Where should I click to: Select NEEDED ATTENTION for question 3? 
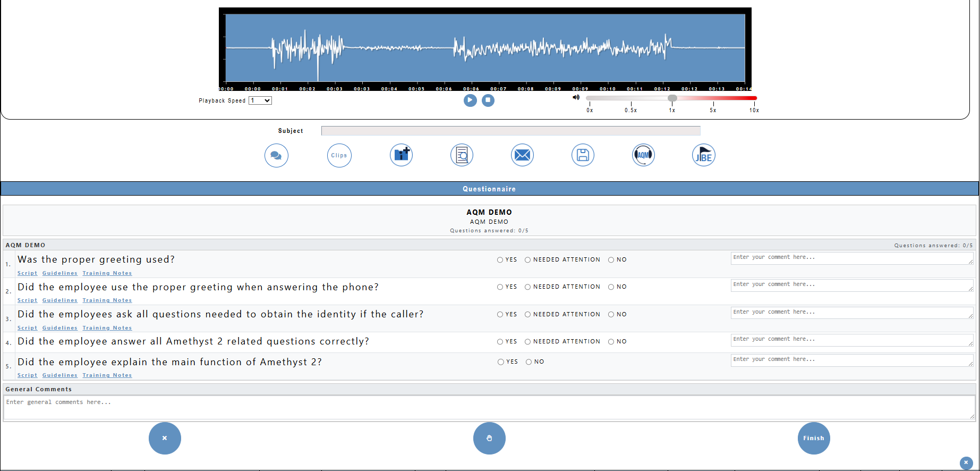click(527, 315)
